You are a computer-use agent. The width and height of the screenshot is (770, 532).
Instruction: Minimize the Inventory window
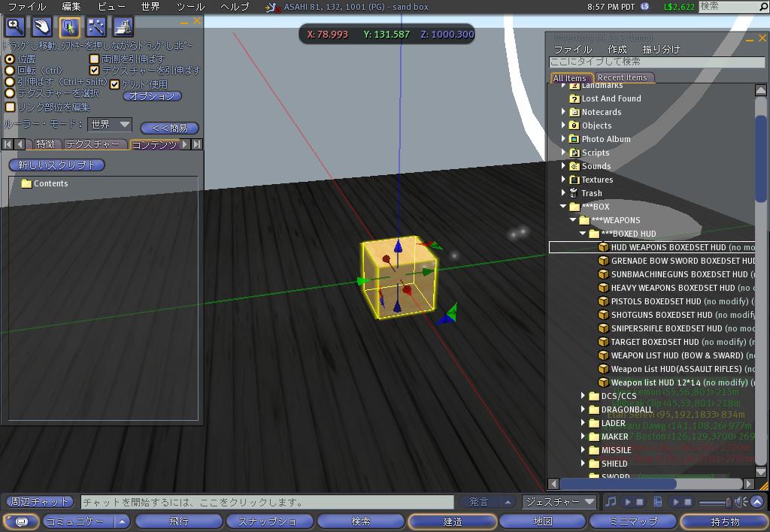pos(750,39)
